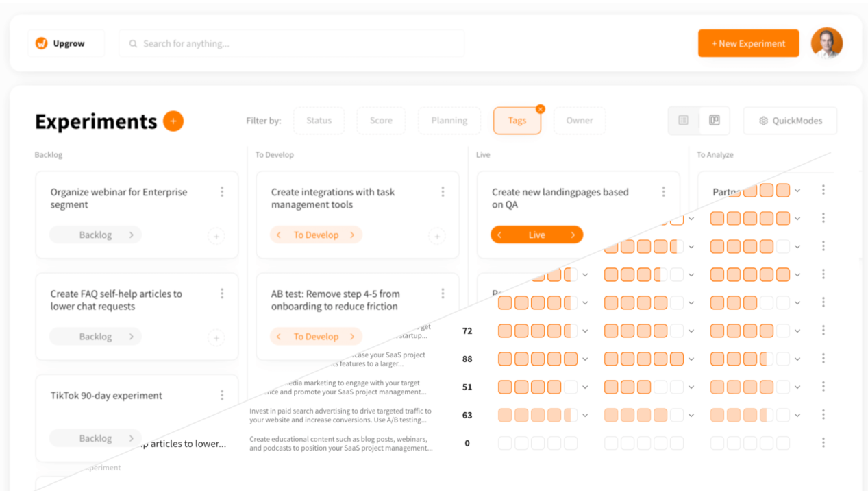Click the search for anything input field
This screenshot has height=491, width=868.
(288, 43)
